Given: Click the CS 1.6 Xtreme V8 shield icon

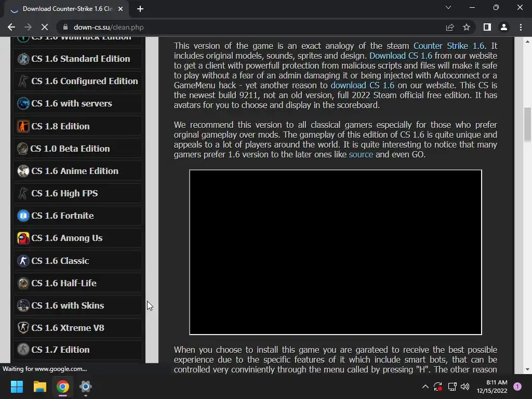Looking at the screenshot, I should click(23, 328).
